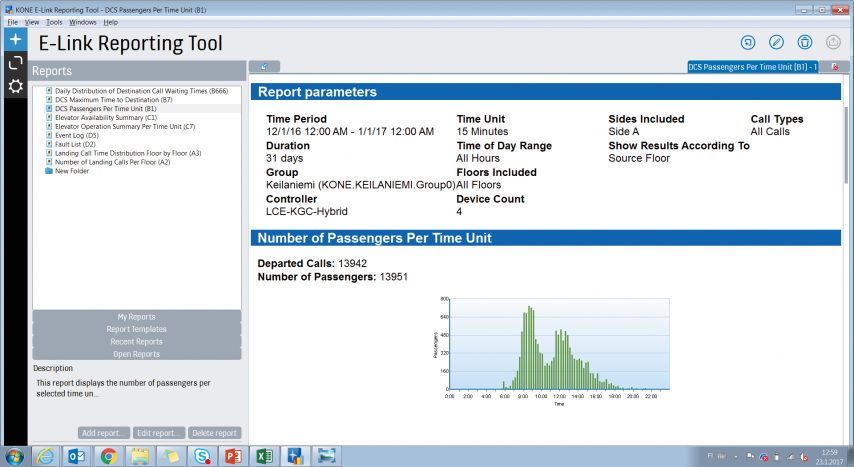854x467 pixels.
Task: Click the pencil edit icon in top toolbar
Action: pyautogui.click(x=776, y=42)
